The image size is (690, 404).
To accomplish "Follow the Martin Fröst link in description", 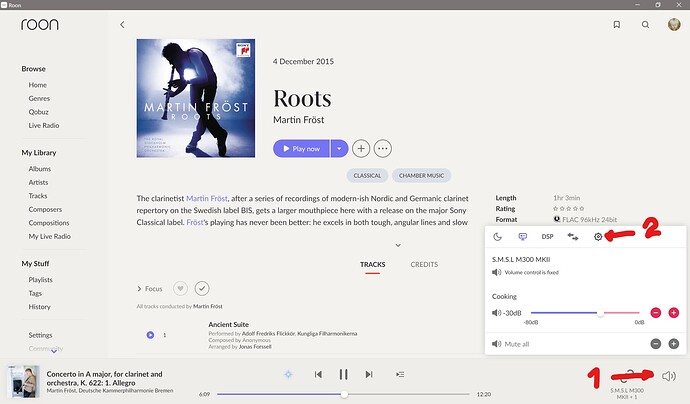I will click(207, 198).
